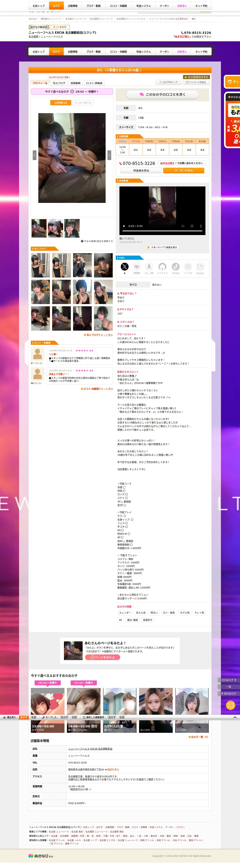This screenshot has width=240, height=868.
Task: Open the ネット予約 calendar side button
Action: click(232, 82)
